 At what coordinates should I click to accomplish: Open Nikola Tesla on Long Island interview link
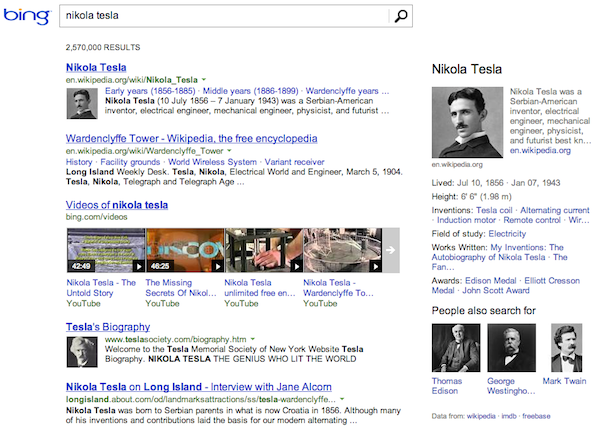199,387
